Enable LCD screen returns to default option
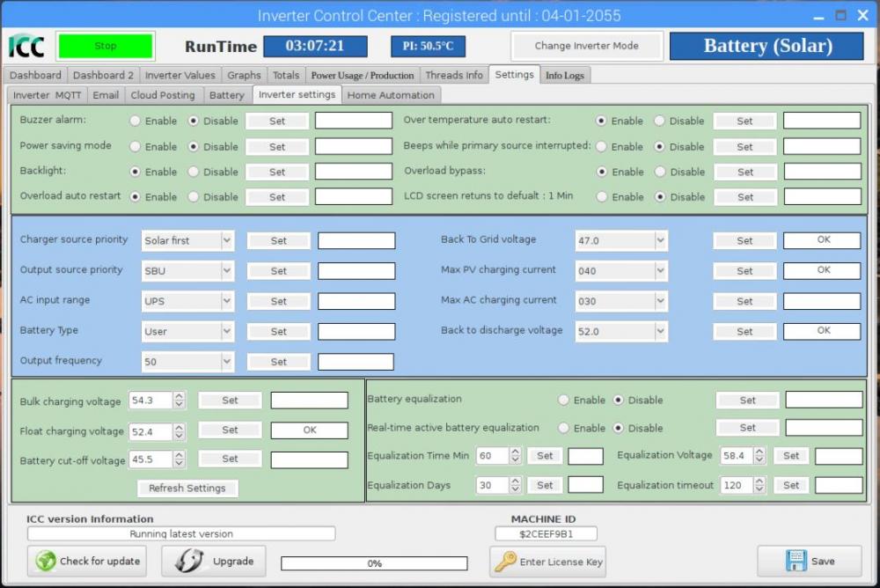This screenshot has height=588, width=880. (602, 197)
